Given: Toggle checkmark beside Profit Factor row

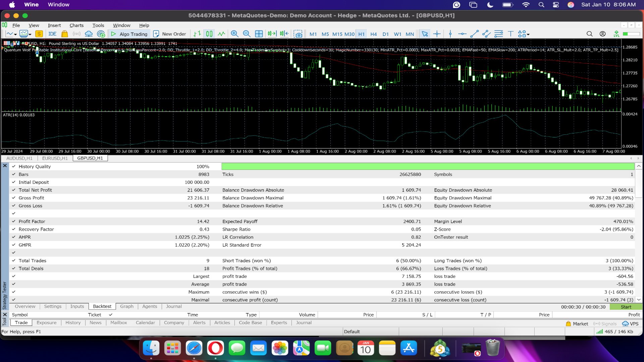Looking at the screenshot, I should pyautogui.click(x=14, y=222).
